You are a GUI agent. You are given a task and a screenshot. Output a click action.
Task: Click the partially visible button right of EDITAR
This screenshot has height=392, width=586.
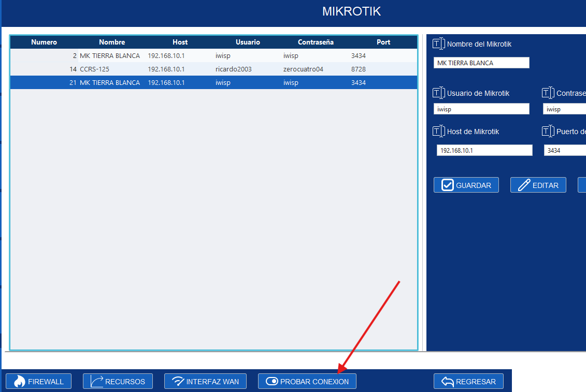pos(582,185)
